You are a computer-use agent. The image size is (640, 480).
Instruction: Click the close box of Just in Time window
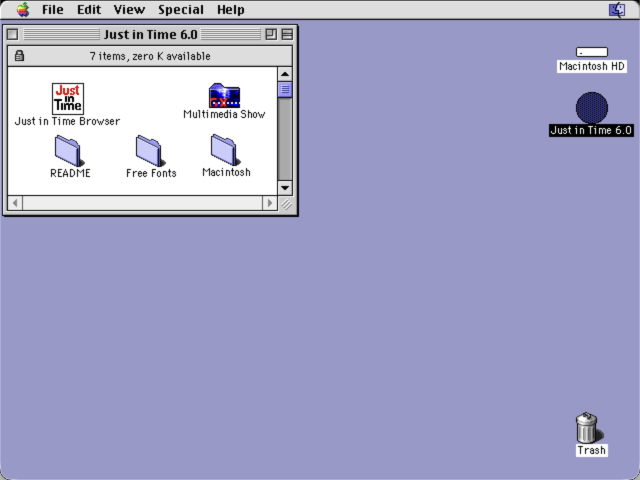click(13, 34)
